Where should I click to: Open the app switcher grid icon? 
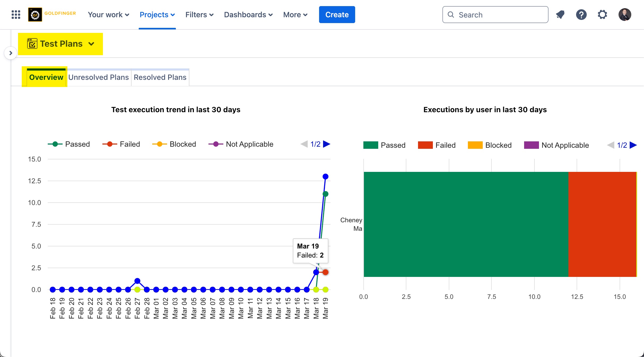[x=16, y=15]
